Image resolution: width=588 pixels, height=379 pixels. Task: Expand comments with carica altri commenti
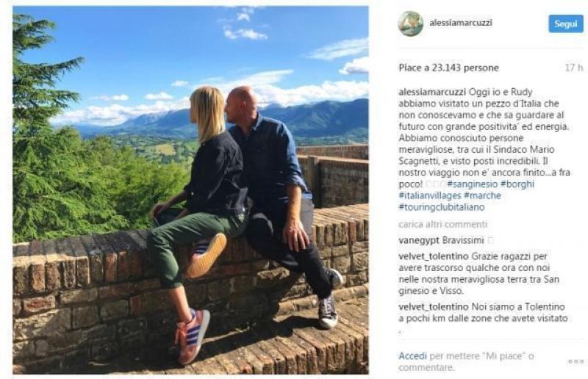click(442, 224)
